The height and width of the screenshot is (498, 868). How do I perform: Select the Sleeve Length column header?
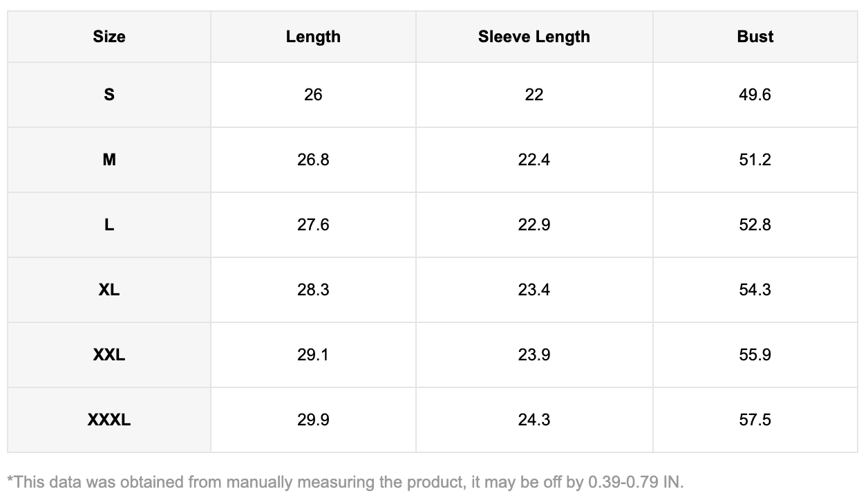click(x=534, y=37)
